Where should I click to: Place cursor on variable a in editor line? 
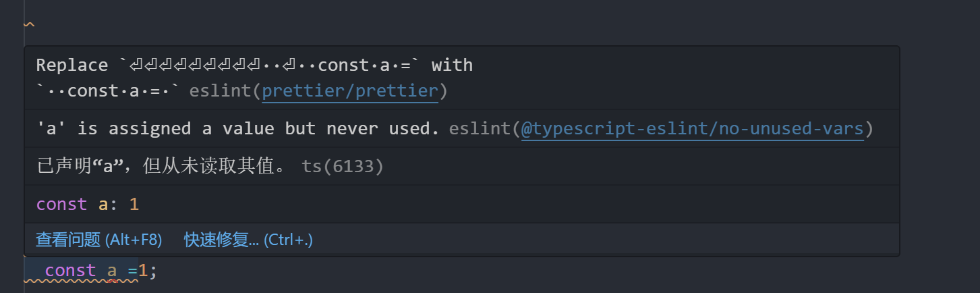(x=113, y=271)
